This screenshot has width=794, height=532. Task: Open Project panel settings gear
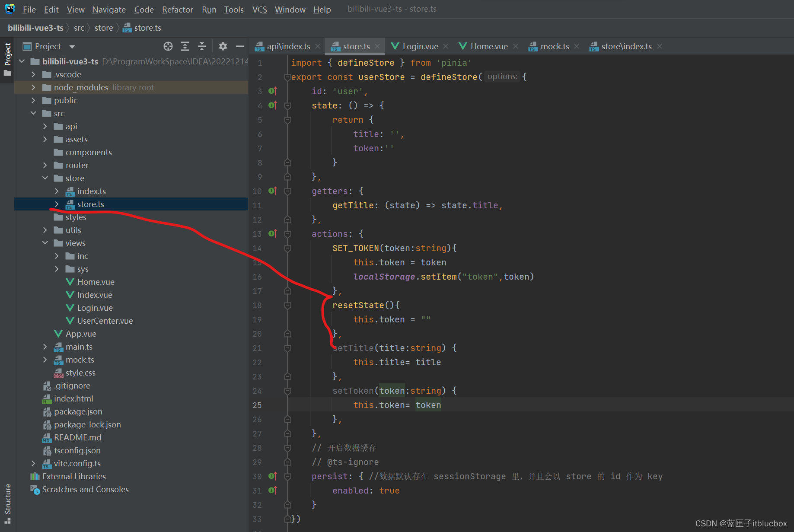click(223, 46)
